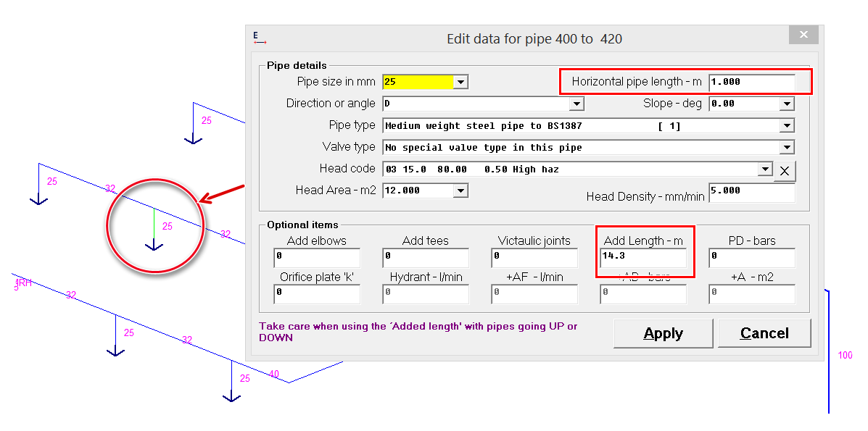This screenshot has width=868, height=431.
Task: Click the app icon in dialog title bar
Action: pos(260,38)
